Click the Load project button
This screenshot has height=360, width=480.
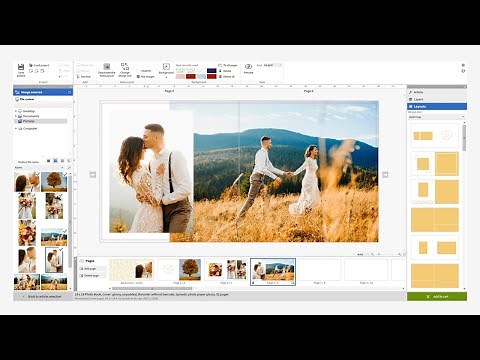point(39,65)
